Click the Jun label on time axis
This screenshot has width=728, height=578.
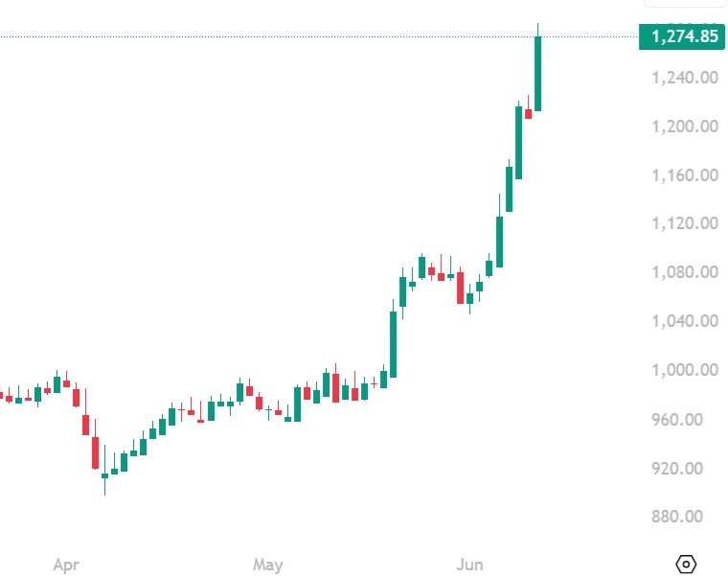coord(470,565)
